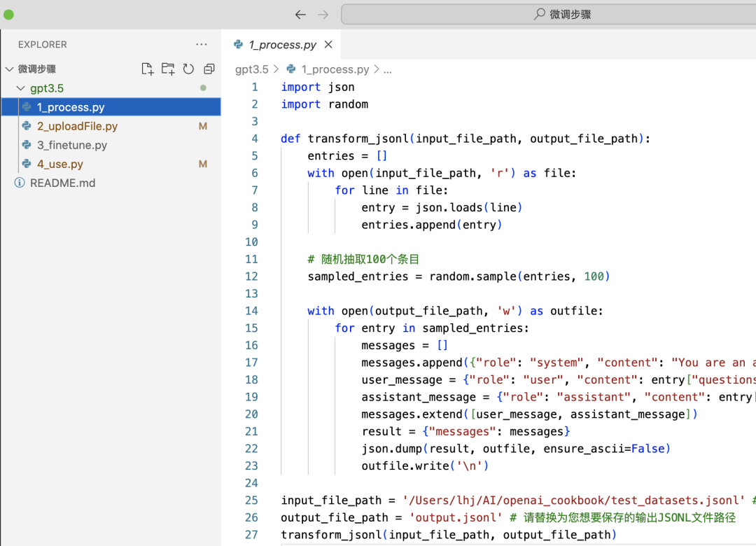Viewport: 756px width, 546px height.
Task: Click the breadcrumb ellipsis
Action: pos(388,69)
